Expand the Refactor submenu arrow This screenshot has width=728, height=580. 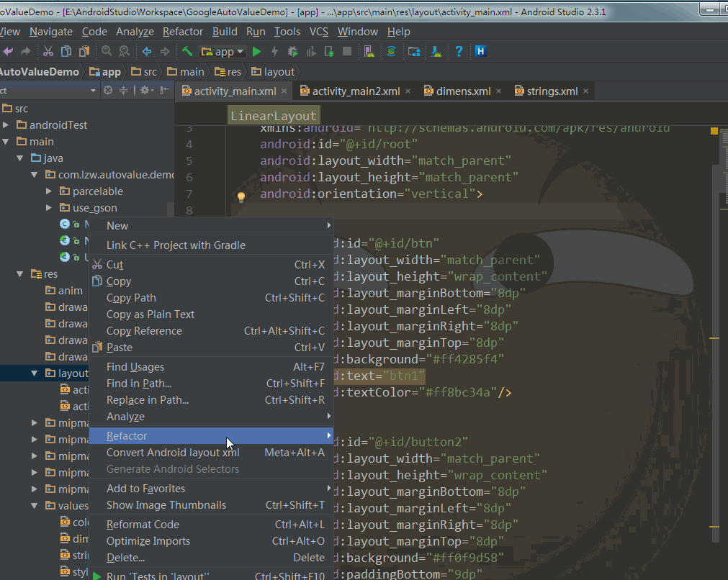[329, 435]
